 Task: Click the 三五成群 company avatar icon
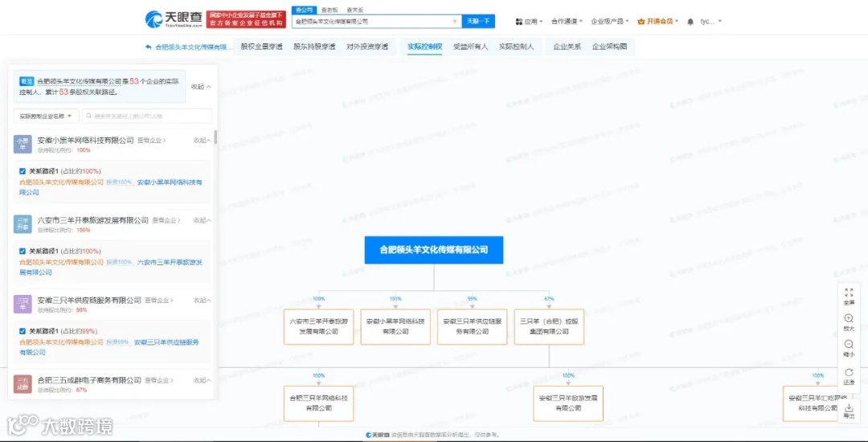coord(23,384)
